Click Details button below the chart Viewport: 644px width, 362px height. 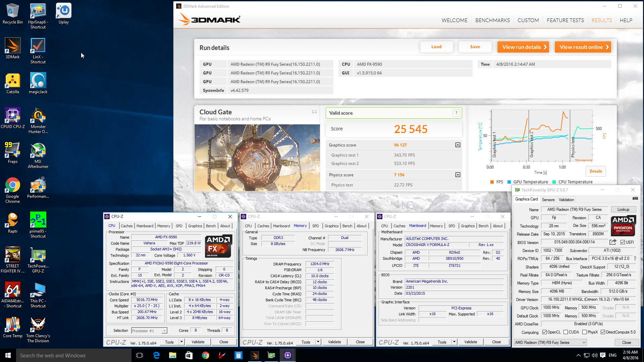point(596,171)
